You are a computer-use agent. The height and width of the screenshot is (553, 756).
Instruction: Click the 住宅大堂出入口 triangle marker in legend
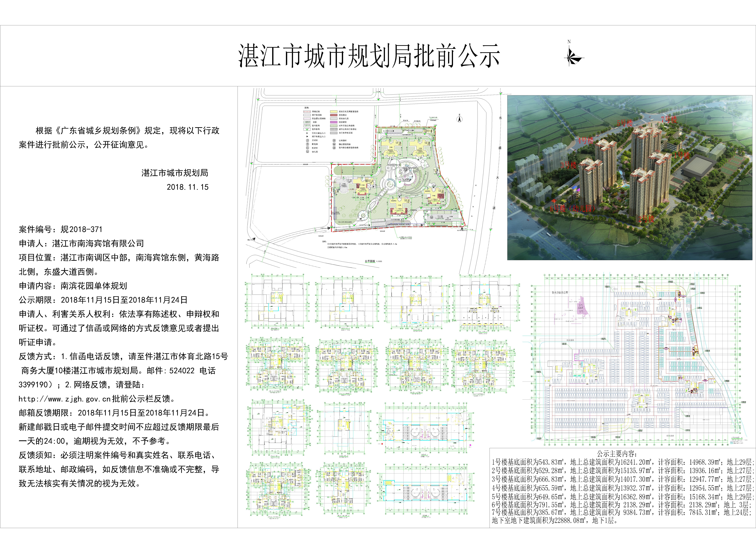click(307, 133)
